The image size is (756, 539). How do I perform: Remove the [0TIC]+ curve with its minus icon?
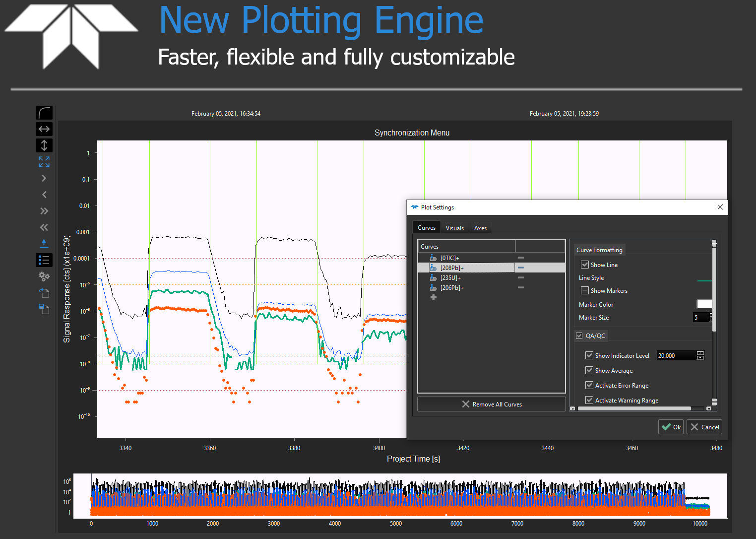point(521,258)
